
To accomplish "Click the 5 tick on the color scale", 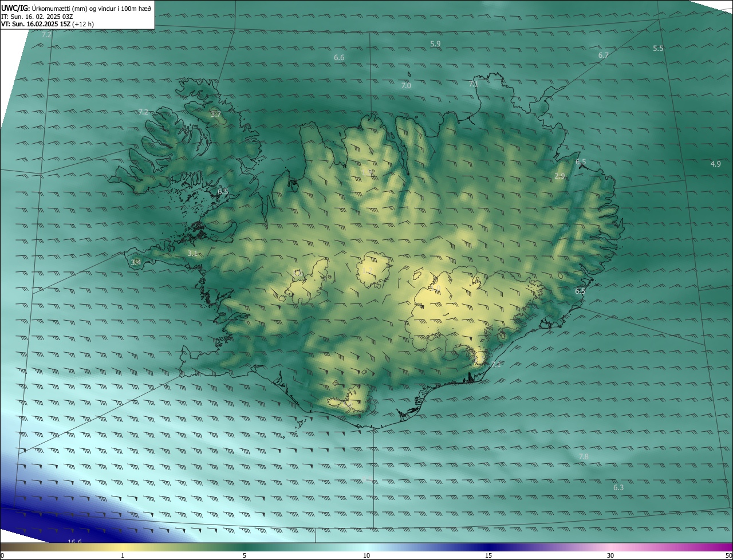I will click(245, 555).
